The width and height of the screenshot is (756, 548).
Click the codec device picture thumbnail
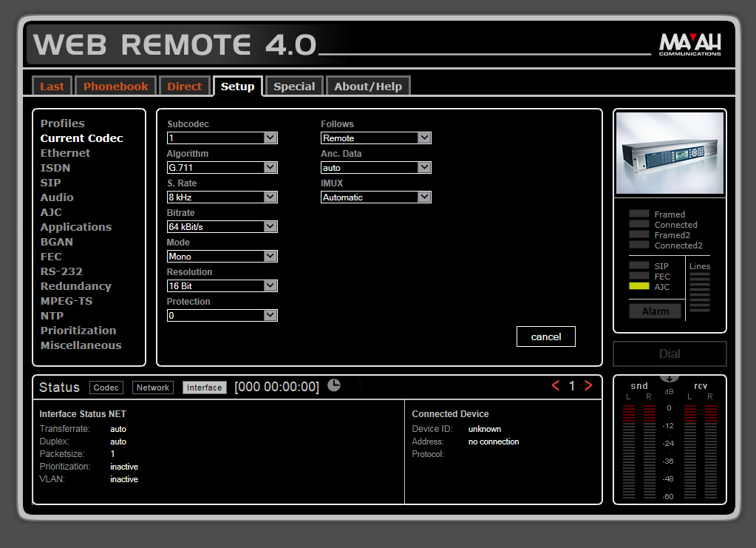(x=670, y=153)
